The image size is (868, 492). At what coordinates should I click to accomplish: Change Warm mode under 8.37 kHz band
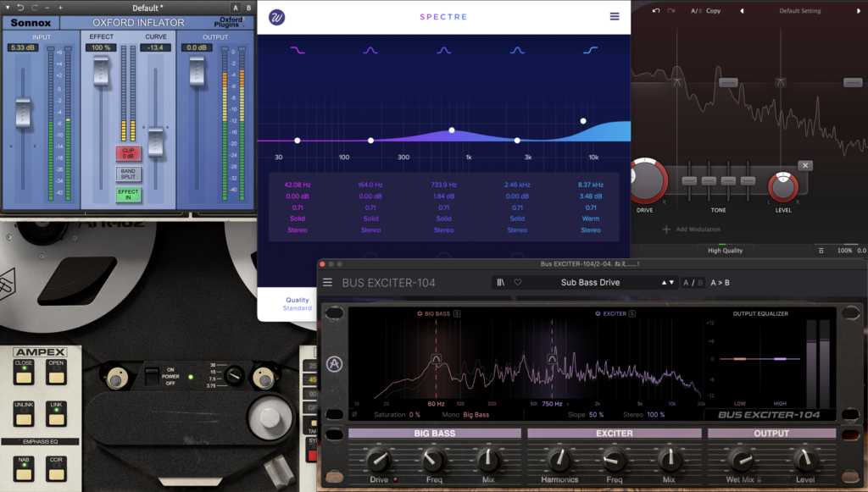point(591,218)
